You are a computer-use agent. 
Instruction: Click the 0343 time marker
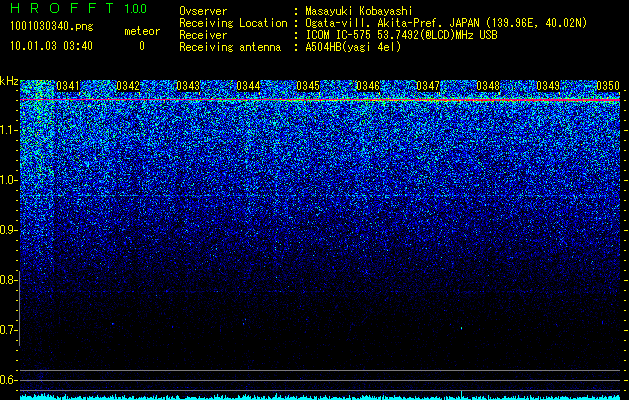(x=188, y=86)
